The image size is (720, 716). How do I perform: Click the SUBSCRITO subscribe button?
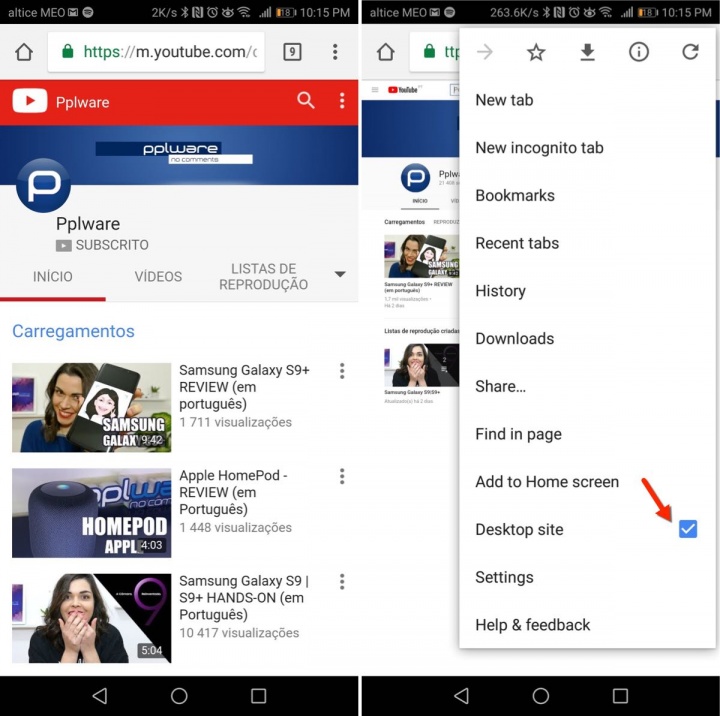[102, 245]
